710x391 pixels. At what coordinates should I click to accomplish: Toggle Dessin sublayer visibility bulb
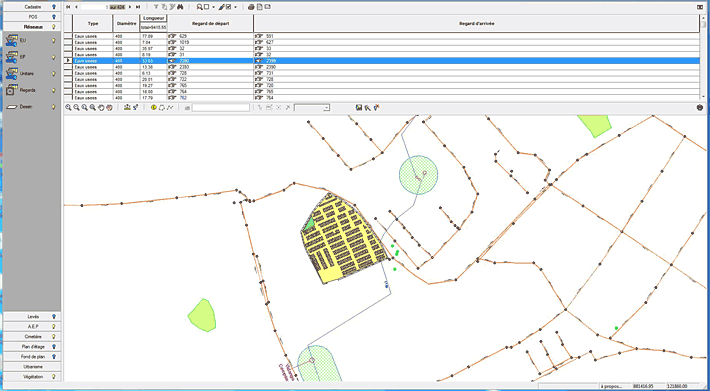pyautogui.click(x=53, y=107)
